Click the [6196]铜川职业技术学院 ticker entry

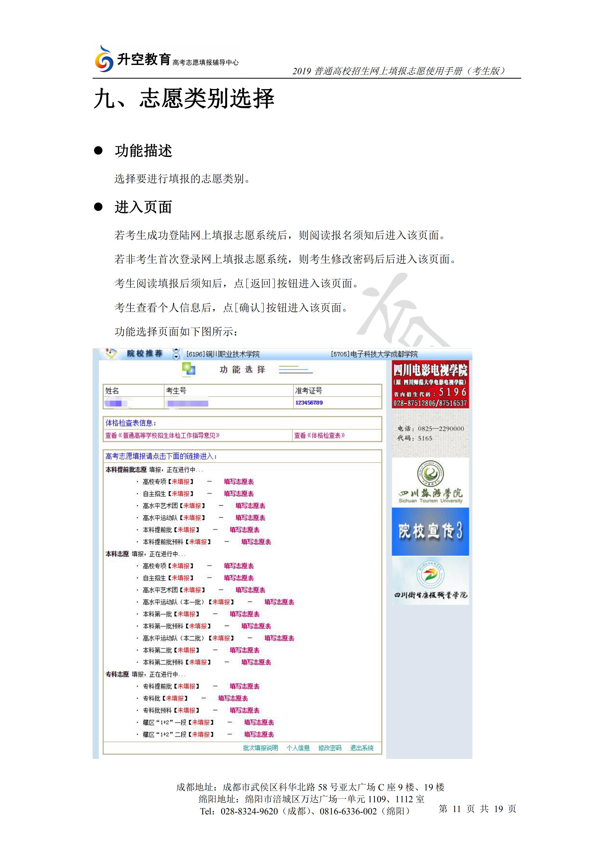(x=223, y=353)
